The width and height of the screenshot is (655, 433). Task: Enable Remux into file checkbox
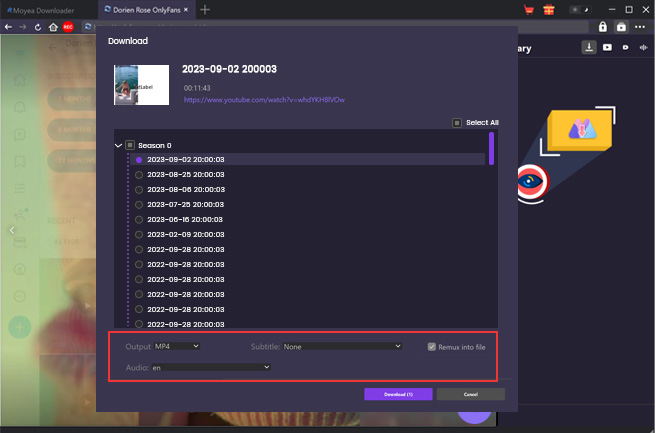pos(432,347)
